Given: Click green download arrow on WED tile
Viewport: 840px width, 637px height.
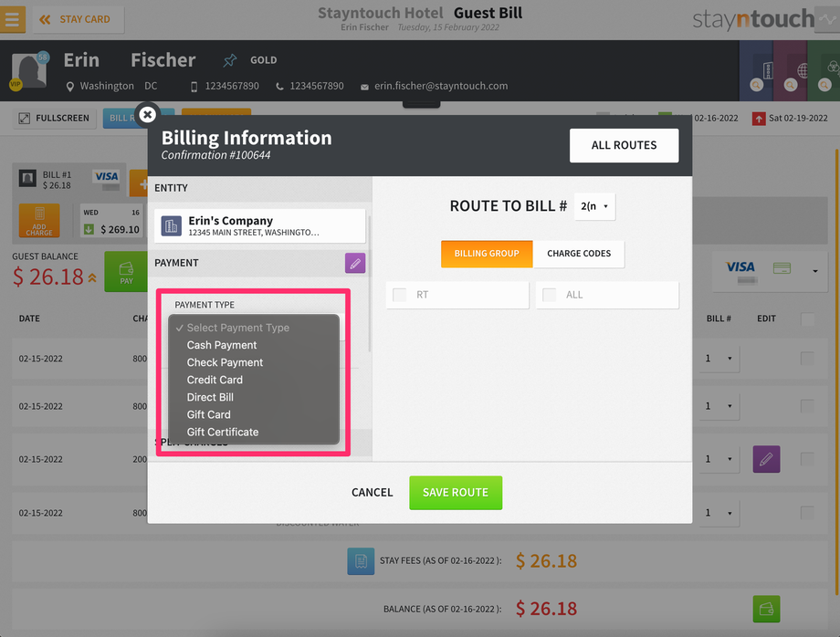Looking at the screenshot, I should click(89, 229).
